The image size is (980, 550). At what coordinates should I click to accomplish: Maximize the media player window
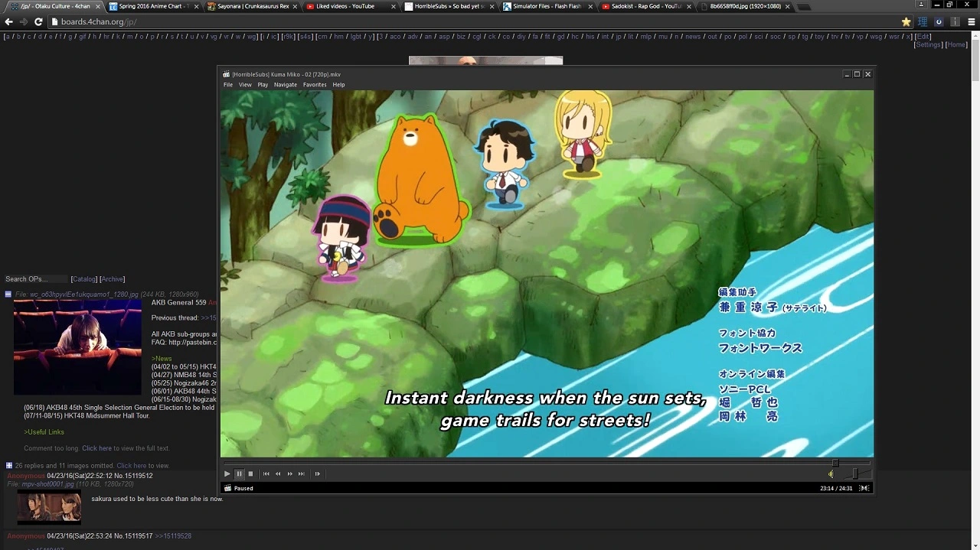[857, 74]
